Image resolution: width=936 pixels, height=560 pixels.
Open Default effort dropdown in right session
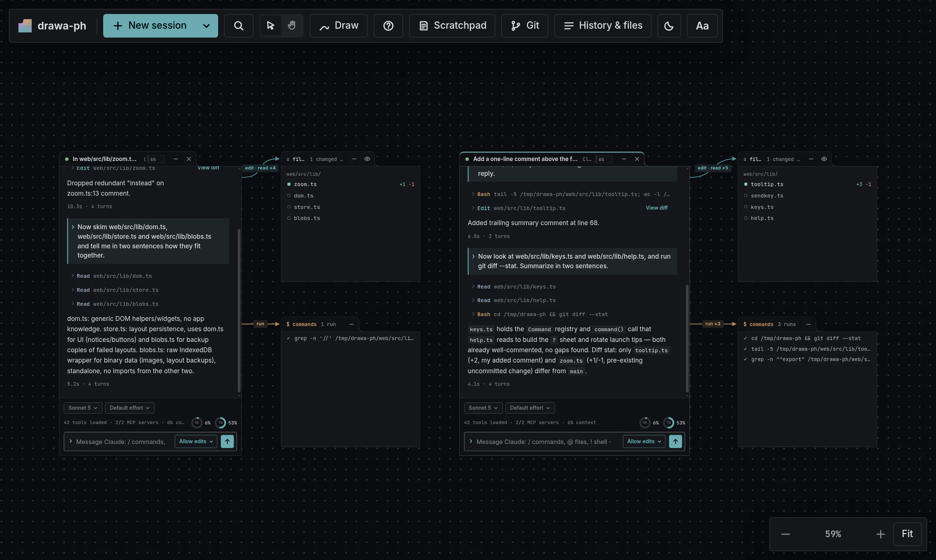click(530, 407)
